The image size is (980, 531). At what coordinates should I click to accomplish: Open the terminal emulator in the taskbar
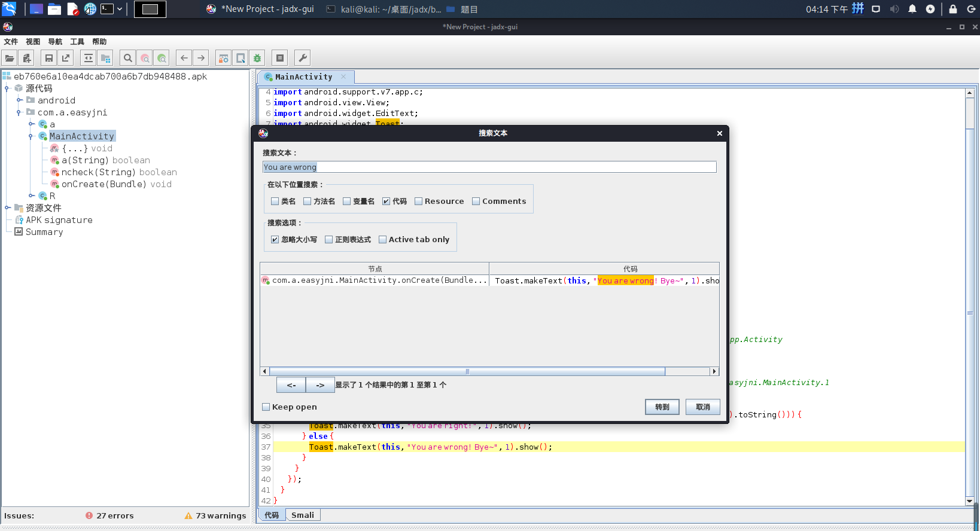pyautogui.click(x=107, y=9)
